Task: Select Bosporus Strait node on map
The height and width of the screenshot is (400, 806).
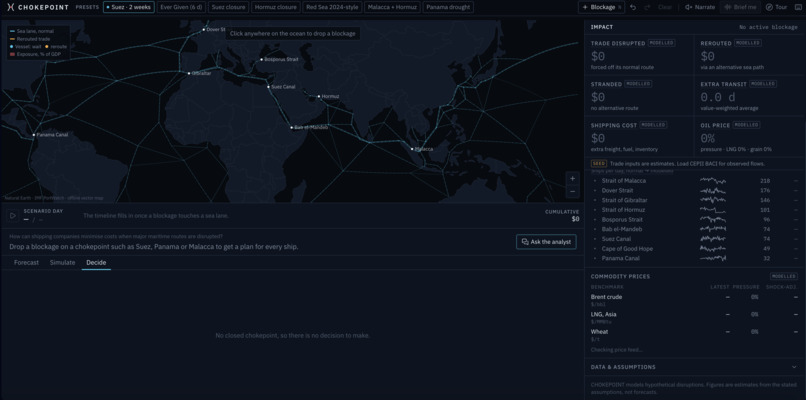Action: pyautogui.click(x=261, y=59)
